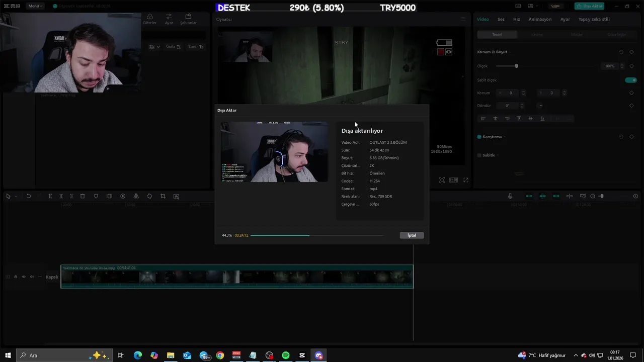
Task: Click the microphone record icon
Action: pyautogui.click(x=510, y=196)
